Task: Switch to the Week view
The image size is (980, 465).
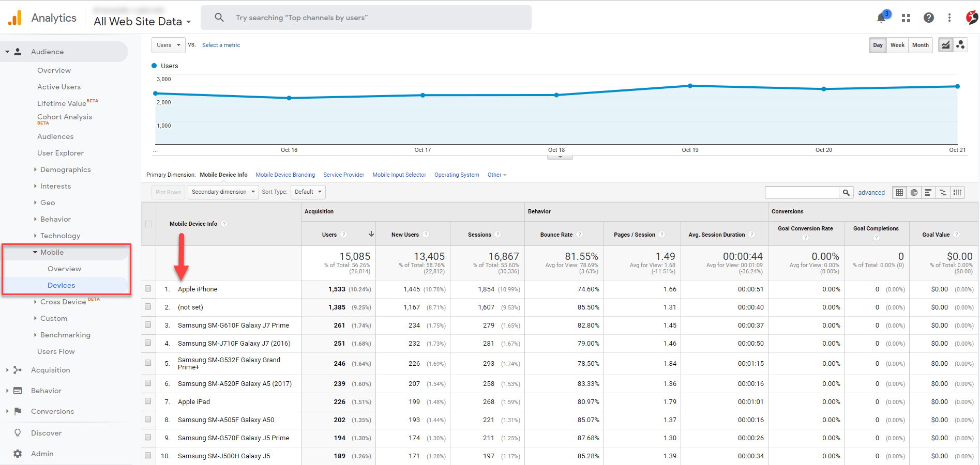Action: 897,45
